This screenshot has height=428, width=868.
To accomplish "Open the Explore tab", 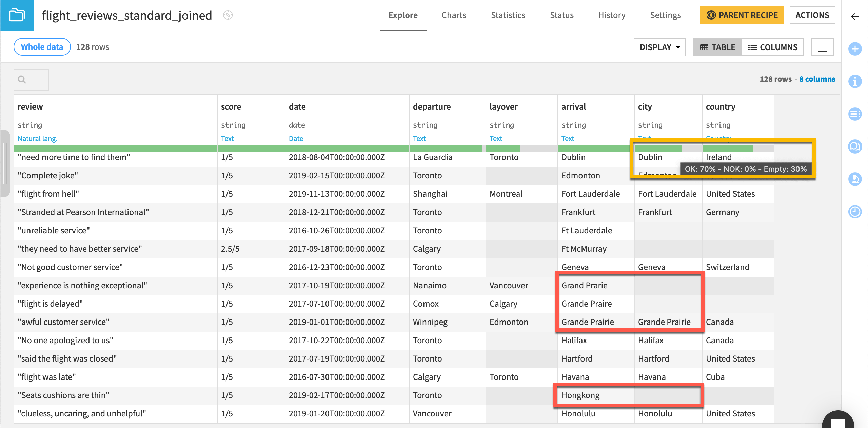I will [403, 15].
